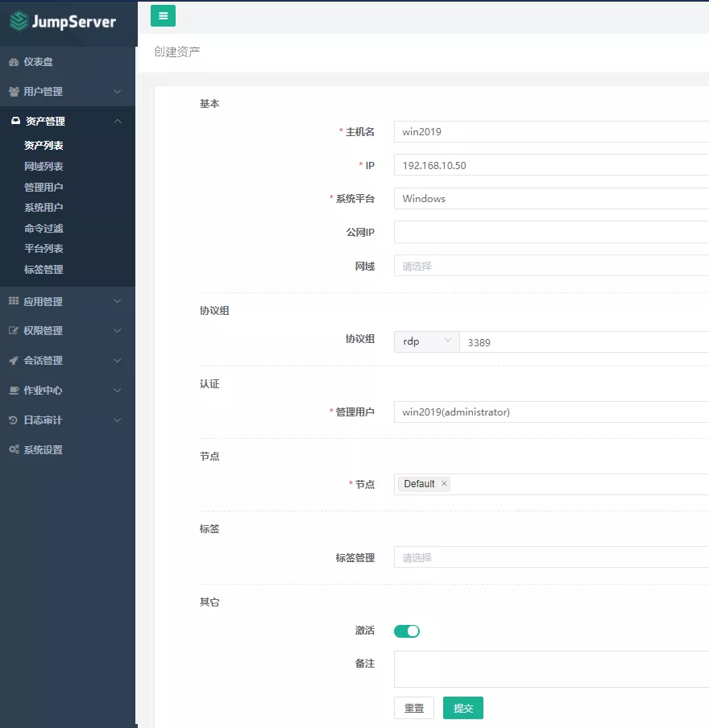This screenshot has width=709, height=728.
Task: Open the rdp protocol dropdown
Action: tap(426, 341)
